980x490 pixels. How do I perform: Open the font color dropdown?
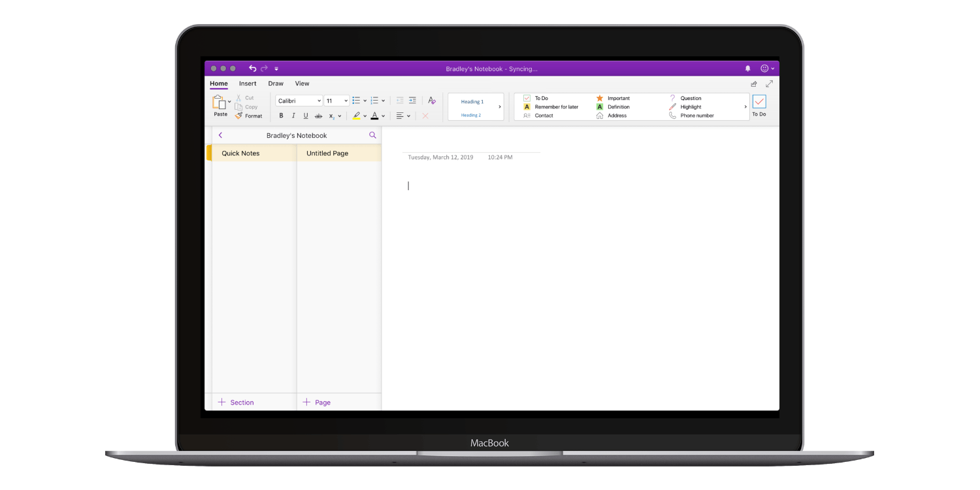point(383,116)
